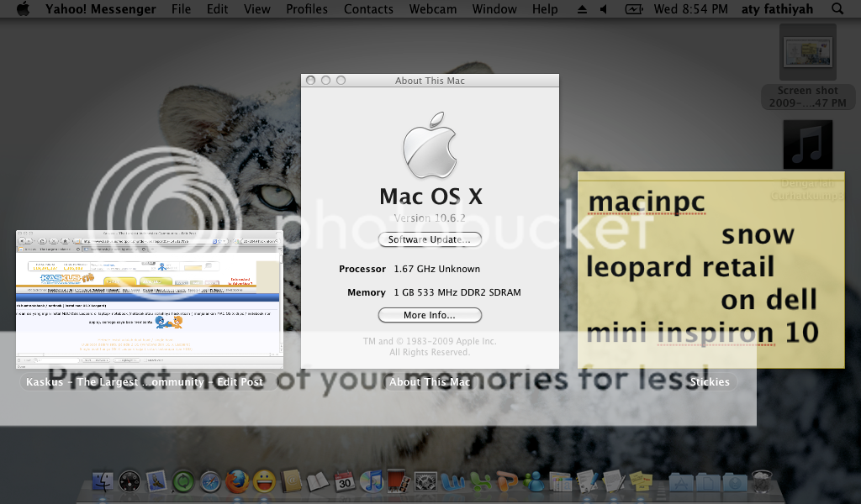Click the Apple logo in About This Mac

click(430, 145)
